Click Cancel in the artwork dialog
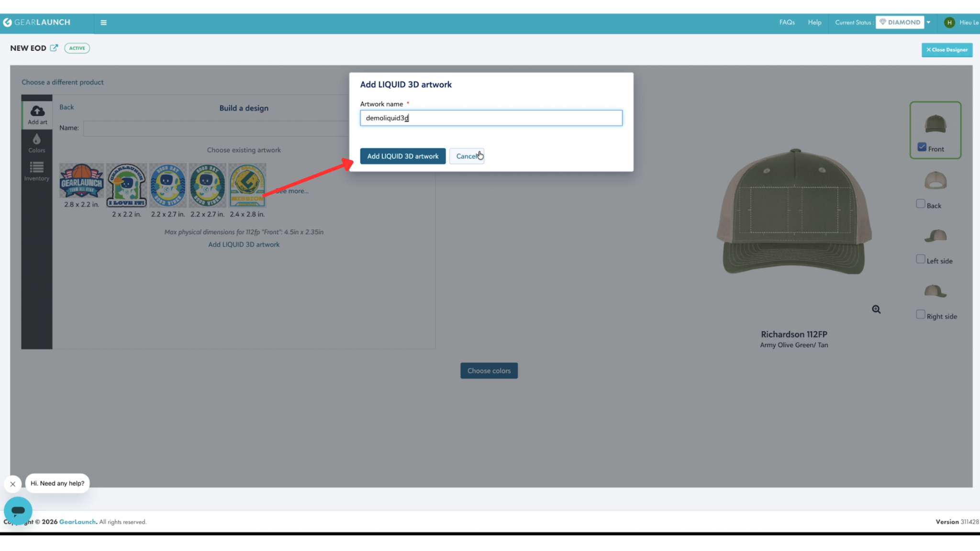980x551 pixels. coord(466,156)
